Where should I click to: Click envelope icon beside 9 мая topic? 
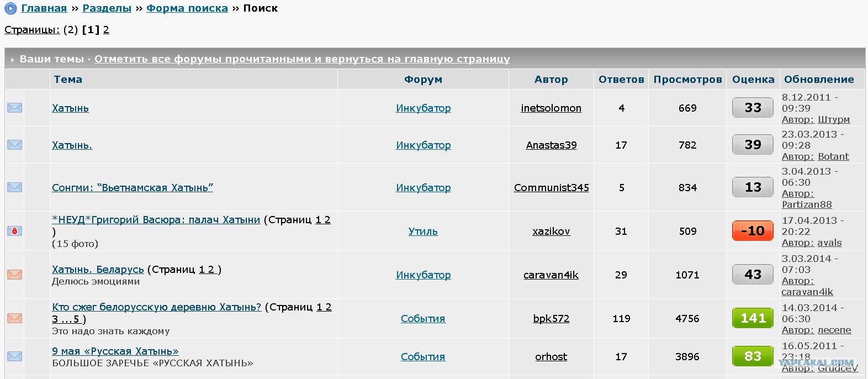[15, 356]
